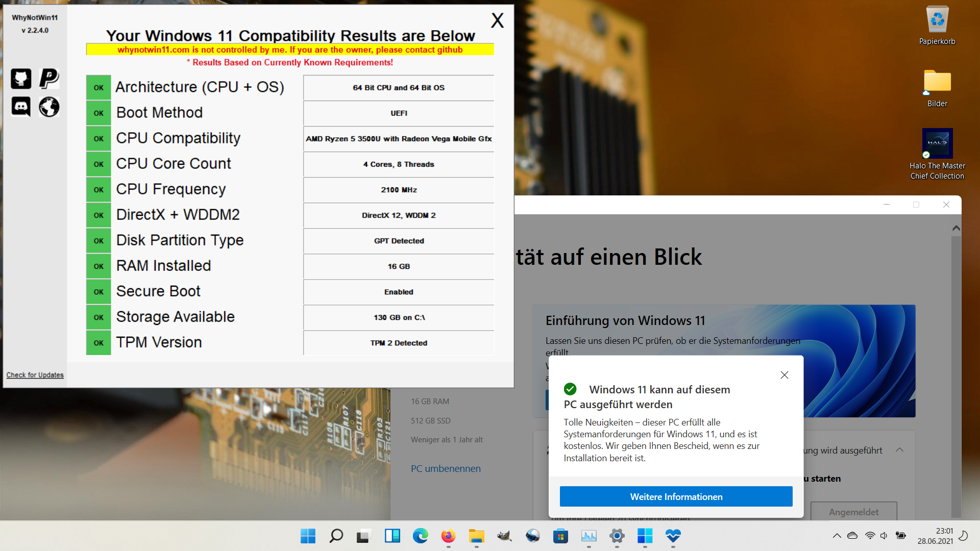Click Weitere Informationen button
Viewport: 980px width, 551px height.
tap(676, 496)
